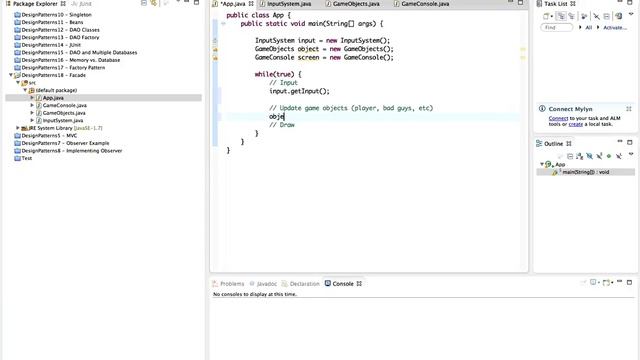Collapse all in Outline toolbar
The image size is (640, 360).
(x=570, y=156)
